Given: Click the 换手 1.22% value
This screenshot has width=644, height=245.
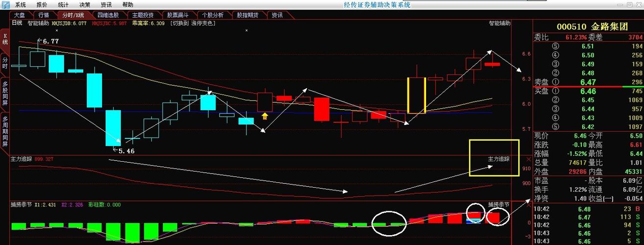Looking at the screenshot, I should click(x=578, y=189).
